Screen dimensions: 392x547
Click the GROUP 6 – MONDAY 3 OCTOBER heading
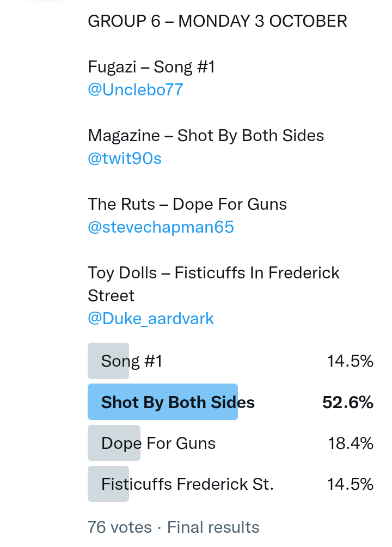click(217, 21)
